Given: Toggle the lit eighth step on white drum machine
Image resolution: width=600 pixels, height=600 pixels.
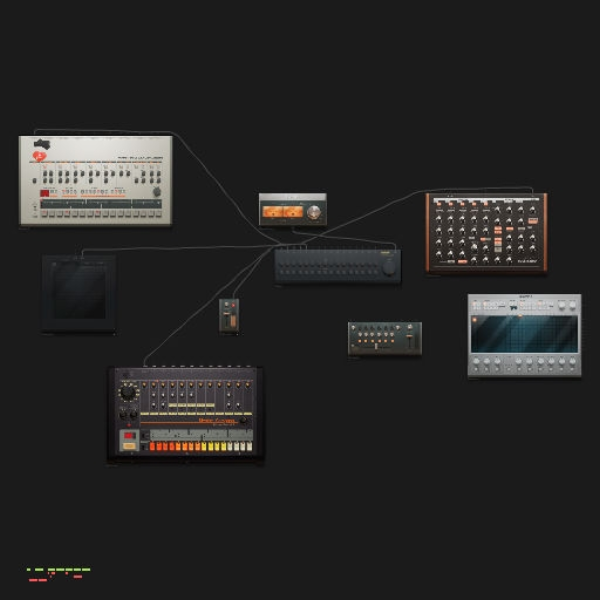Looking at the screenshot, I should [x=98, y=214].
